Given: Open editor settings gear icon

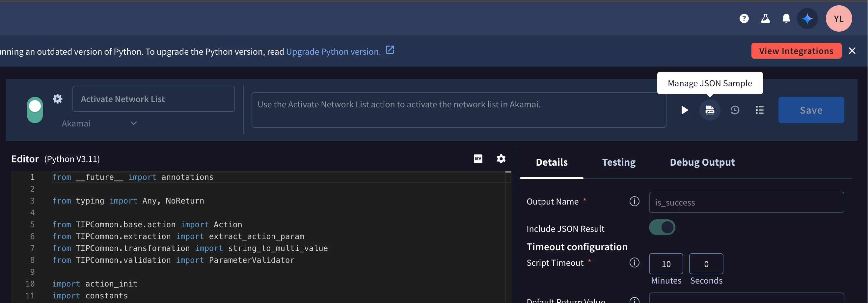Looking at the screenshot, I should click(501, 159).
